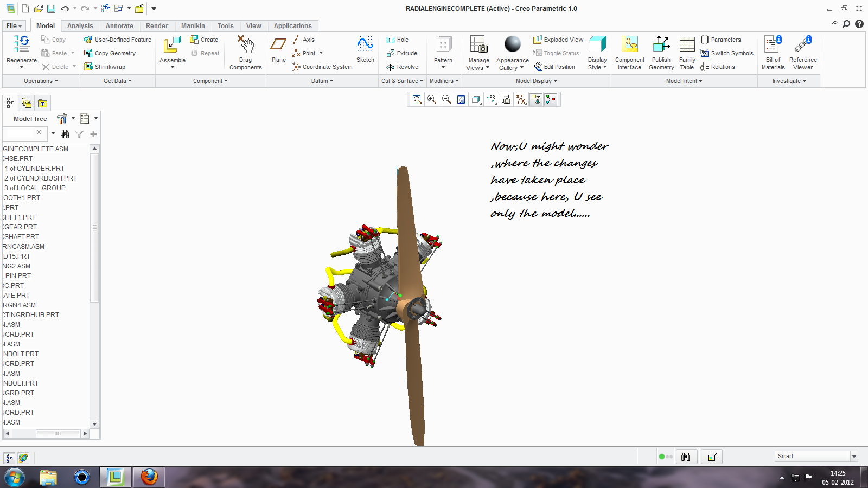Click Switch Symbols button
Screen dimensions: 868x488
(x=727, y=53)
